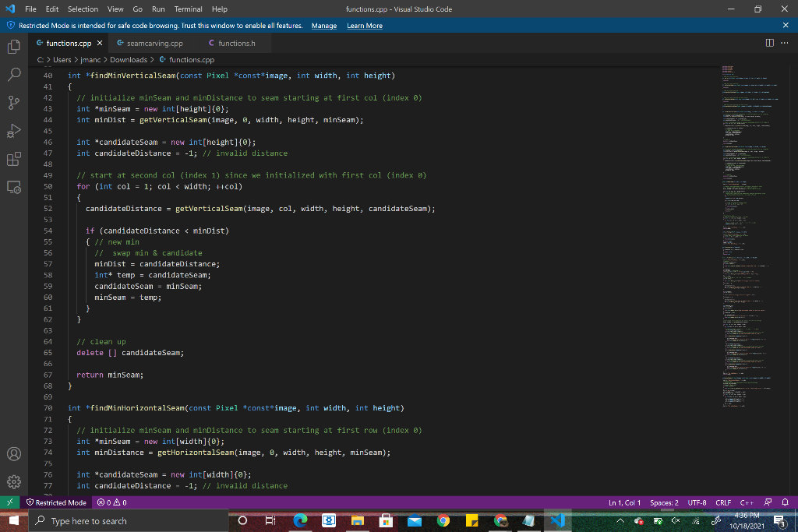Viewport: 798px width, 532px height.
Task: Open the Accounts icon in the activity bar
Action: pyautogui.click(x=12, y=453)
